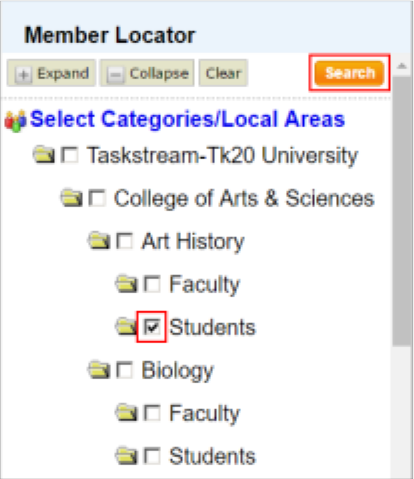Click folder icon of Biology Faculty
The width and height of the screenshot is (414, 479).
[x=126, y=413]
